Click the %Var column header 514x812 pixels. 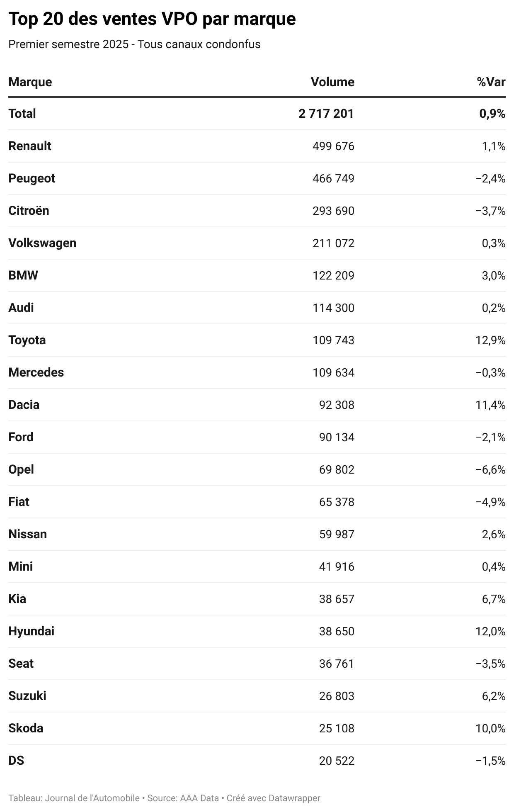[x=491, y=82]
